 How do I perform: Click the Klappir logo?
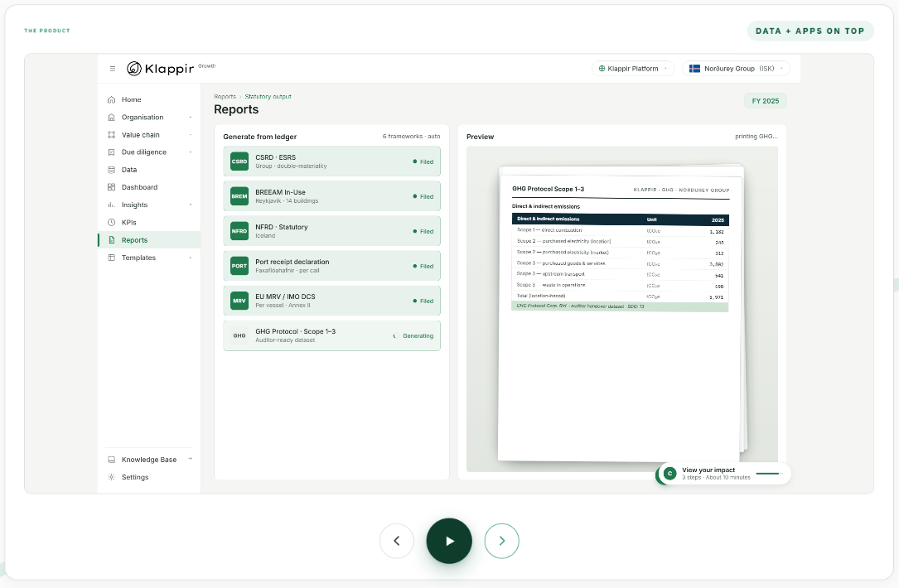click(161, 69)
